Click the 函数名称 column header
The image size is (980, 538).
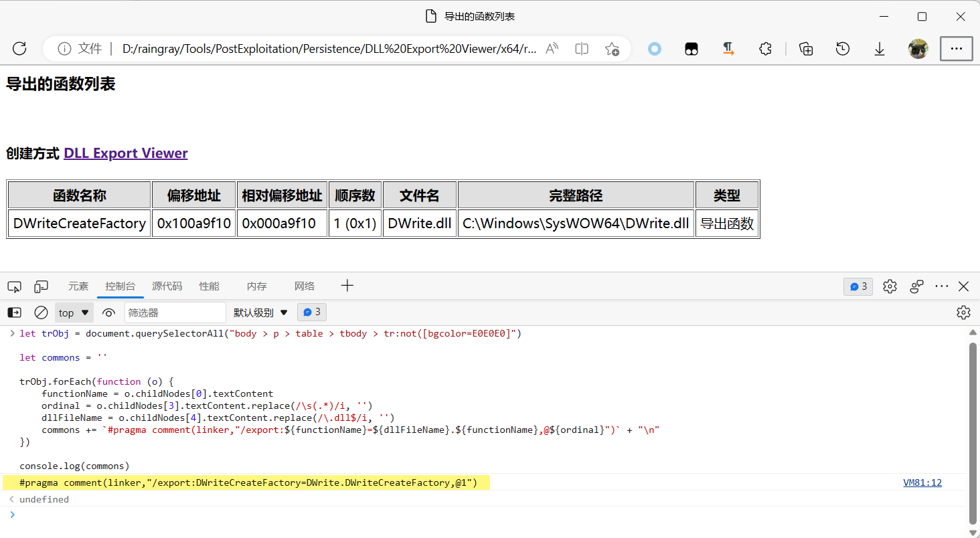80,195
